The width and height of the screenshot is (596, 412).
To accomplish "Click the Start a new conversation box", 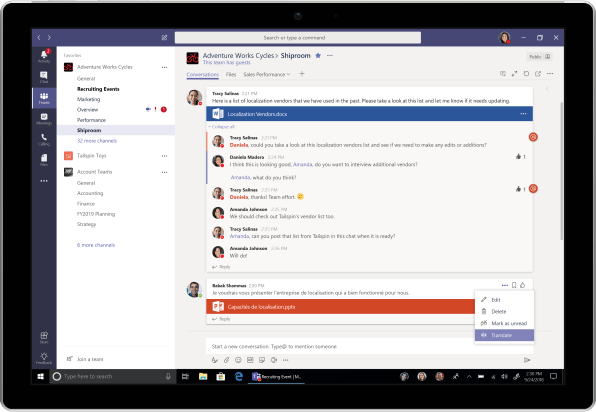I will 369,346.
